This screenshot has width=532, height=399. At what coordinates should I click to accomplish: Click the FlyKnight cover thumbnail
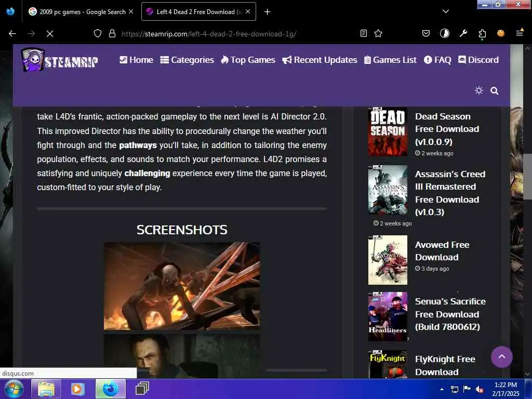pyautogui.click(x=388, y=364)
